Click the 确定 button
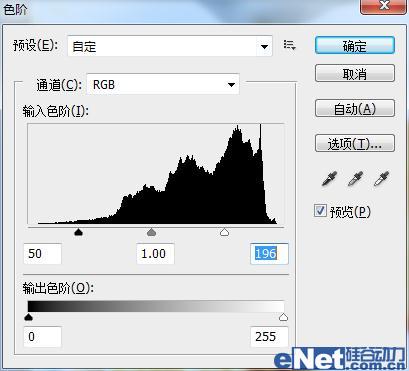Viewport: 409px width, 371px height. (355, 45)
